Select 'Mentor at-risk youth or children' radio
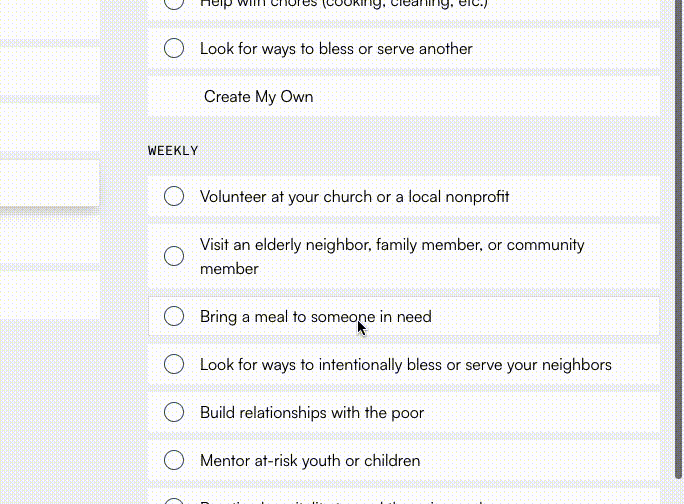The image size is (684, 504). point(174,460)
